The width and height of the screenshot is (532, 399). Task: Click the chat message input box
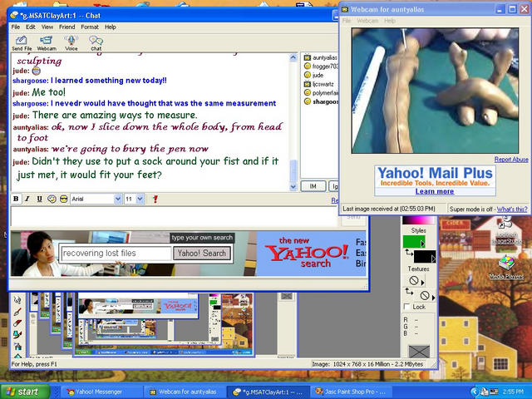[x=174, y=216]
